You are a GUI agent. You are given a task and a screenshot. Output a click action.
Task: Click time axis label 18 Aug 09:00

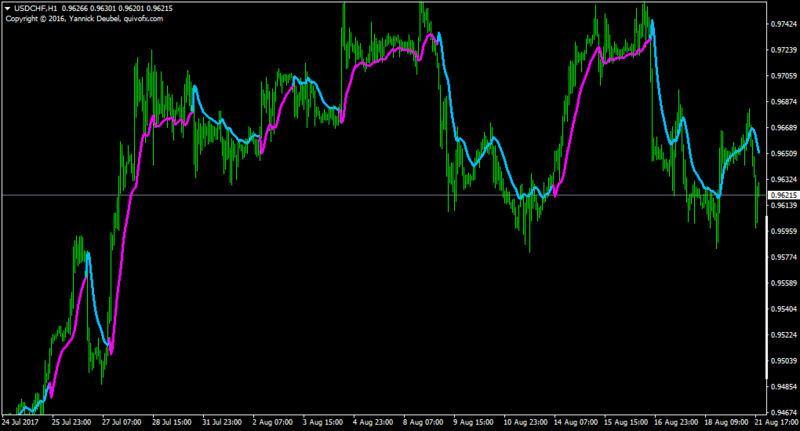point(727,422)
